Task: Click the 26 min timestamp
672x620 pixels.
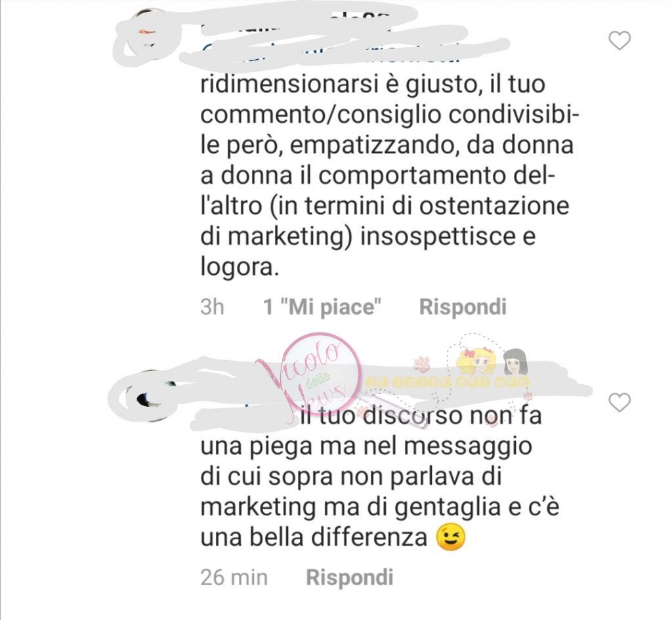Action: tap(234, 577)
